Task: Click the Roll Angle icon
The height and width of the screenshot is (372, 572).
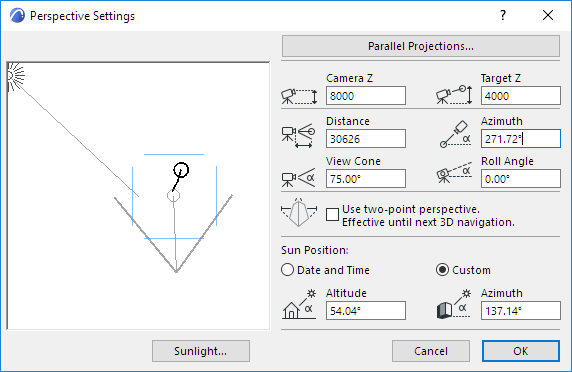Action: point(454,173)
